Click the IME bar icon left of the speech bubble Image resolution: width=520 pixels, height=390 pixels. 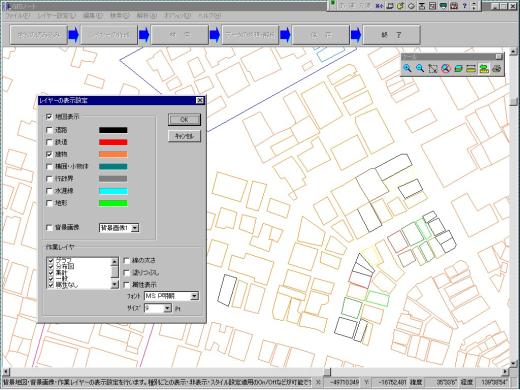point(432,6)
